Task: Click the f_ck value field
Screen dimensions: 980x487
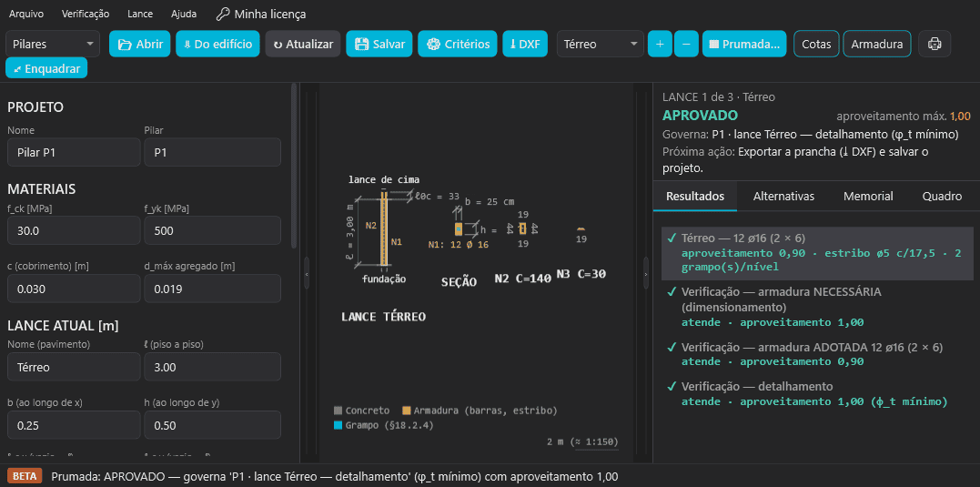Action: (74, 230)
